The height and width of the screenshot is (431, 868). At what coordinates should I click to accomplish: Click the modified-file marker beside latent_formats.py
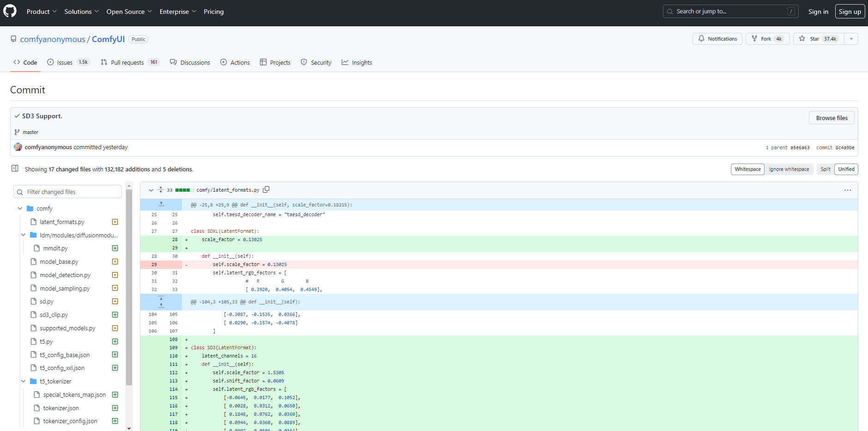coord(115,222)
